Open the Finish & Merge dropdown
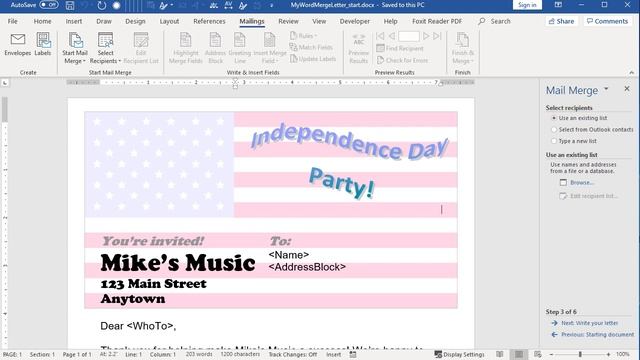 (x=462, y=48)
